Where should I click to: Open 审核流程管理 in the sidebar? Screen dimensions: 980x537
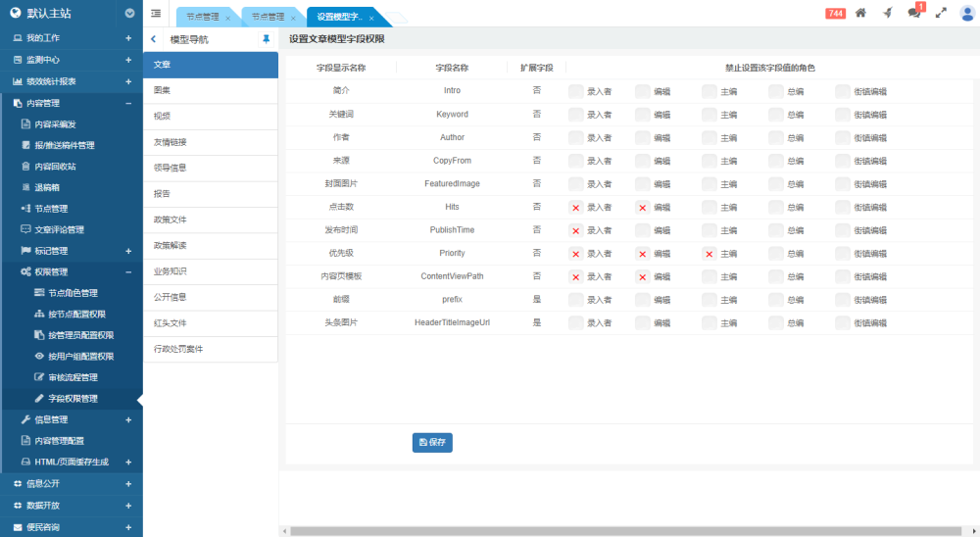coord(73,377)
